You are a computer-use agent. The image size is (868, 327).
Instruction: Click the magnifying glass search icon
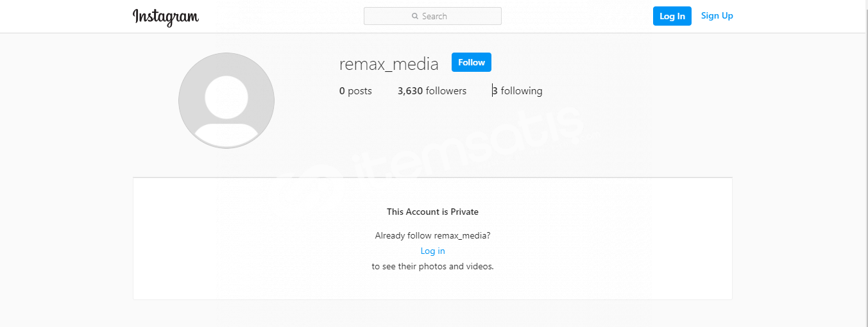[x=415, y=16]
